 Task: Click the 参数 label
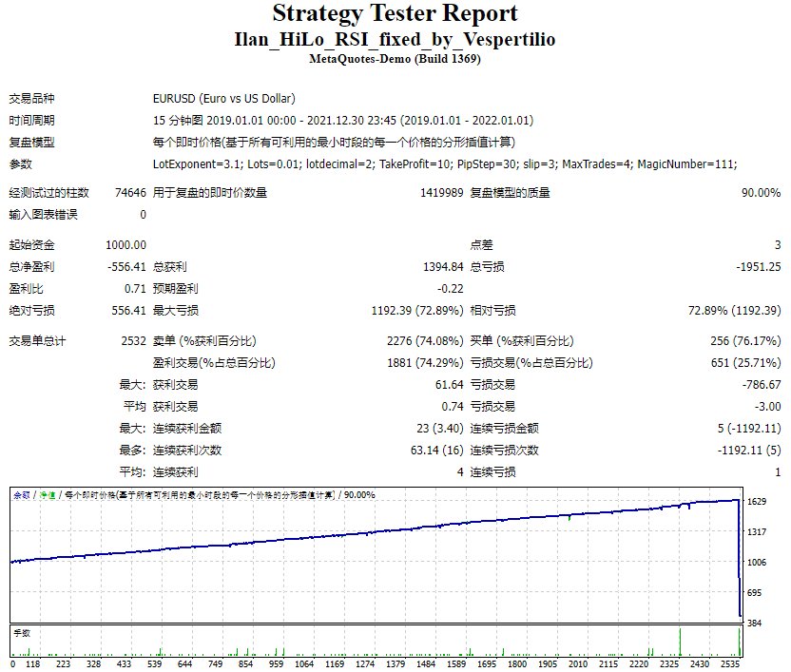(x=21, y=164)
